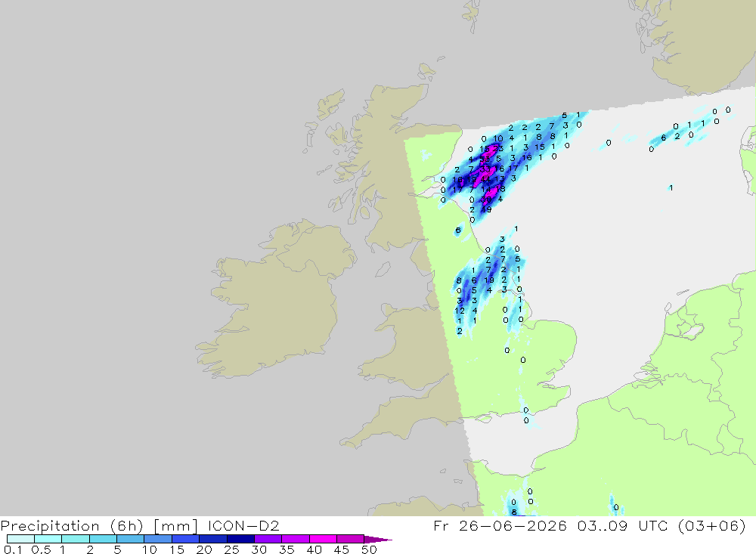Image resolution: width=756 pixels, height=554 pixels.
Task: Click the legend label '50'
Action: [x=369, y=549]
